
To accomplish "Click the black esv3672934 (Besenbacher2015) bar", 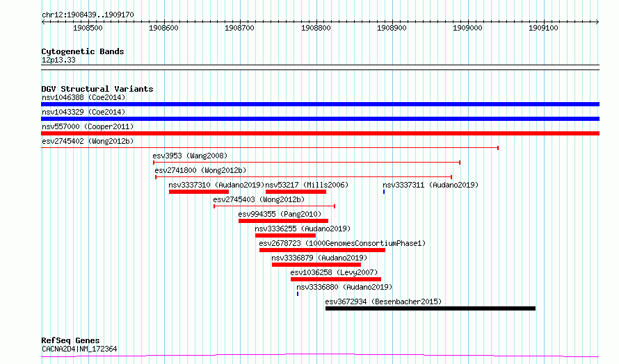I will coord(431,308).
